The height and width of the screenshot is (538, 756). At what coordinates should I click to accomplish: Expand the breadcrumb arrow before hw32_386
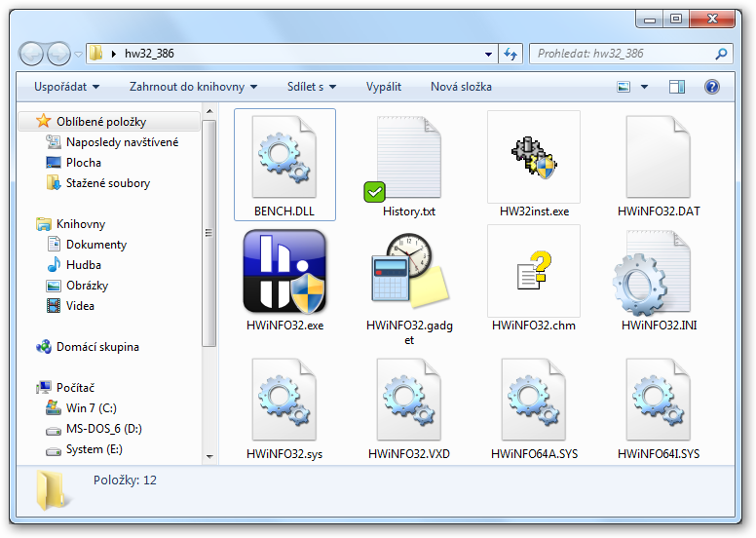114,54
